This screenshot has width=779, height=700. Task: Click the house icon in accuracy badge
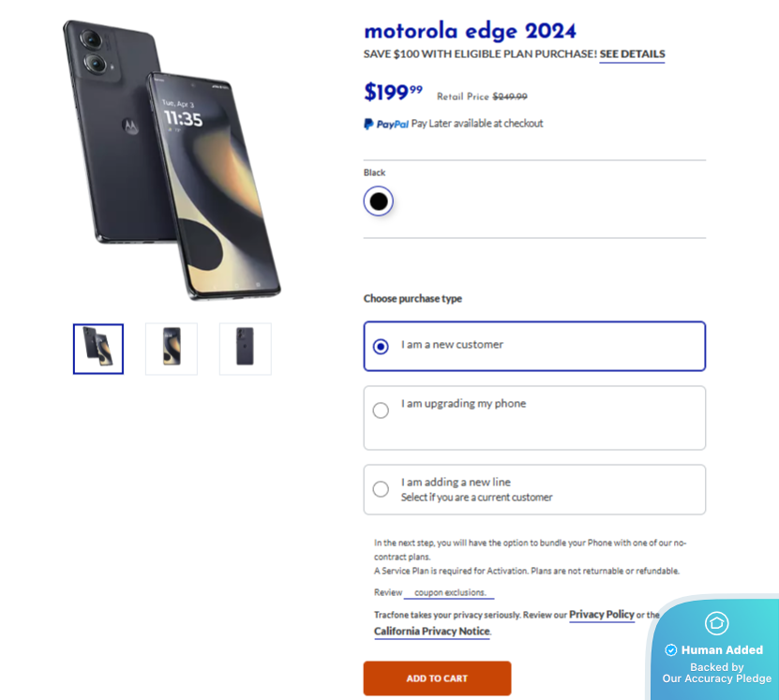pos(716,623)
